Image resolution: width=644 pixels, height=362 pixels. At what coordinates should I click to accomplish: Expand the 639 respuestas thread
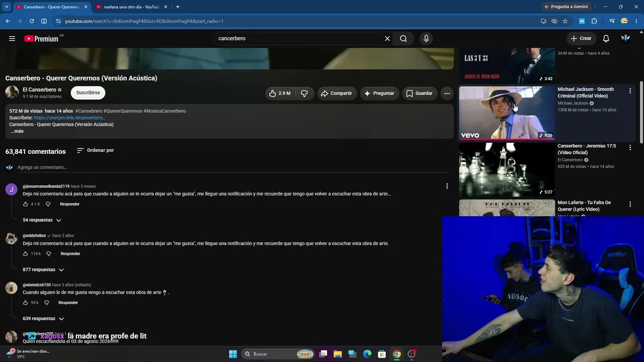(x=43, y=319)
